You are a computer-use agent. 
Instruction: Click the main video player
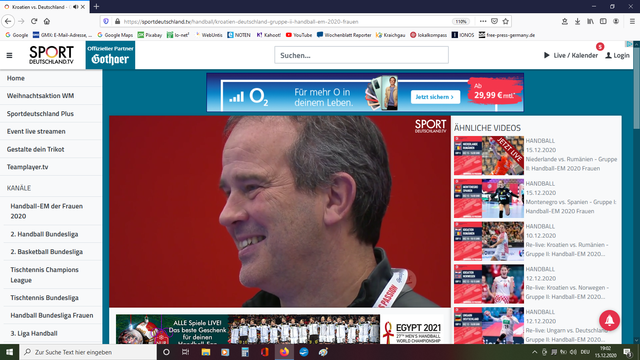(x=280, y=211)
